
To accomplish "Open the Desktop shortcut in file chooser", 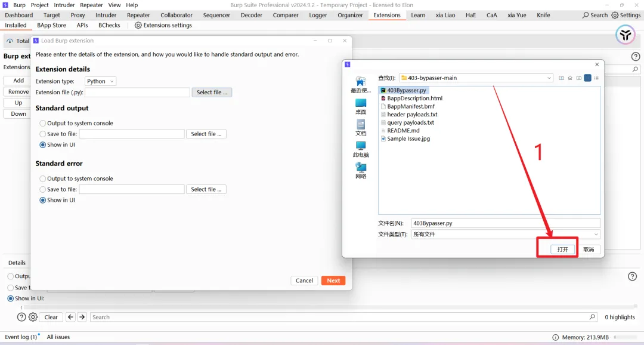I will 361,106.
